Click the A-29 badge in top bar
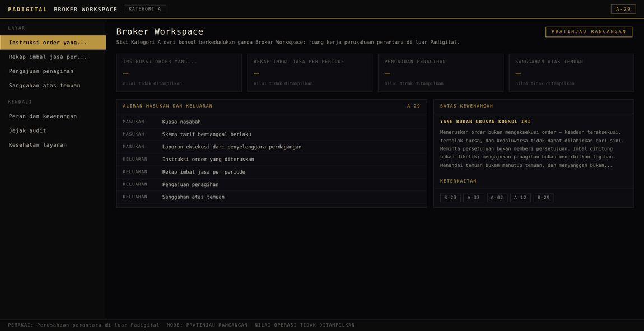This screenshot has width=644, height=331. tap(623, 9)
